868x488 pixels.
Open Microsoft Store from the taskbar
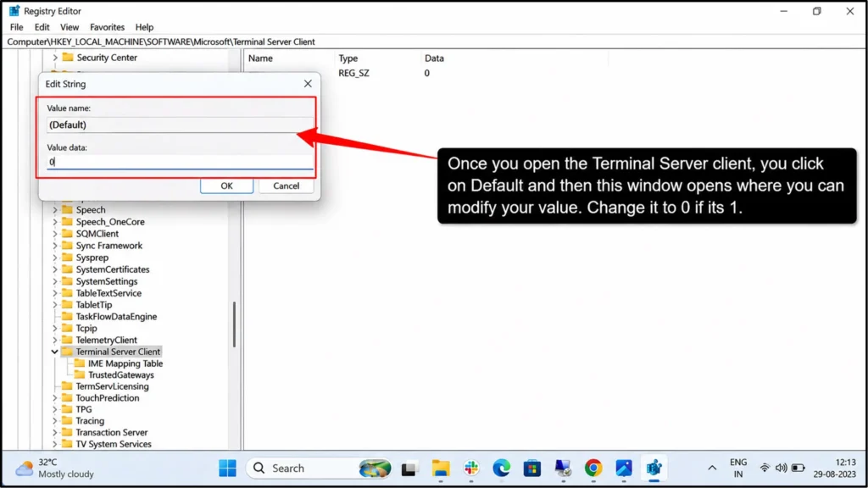(x=532, y=468)
